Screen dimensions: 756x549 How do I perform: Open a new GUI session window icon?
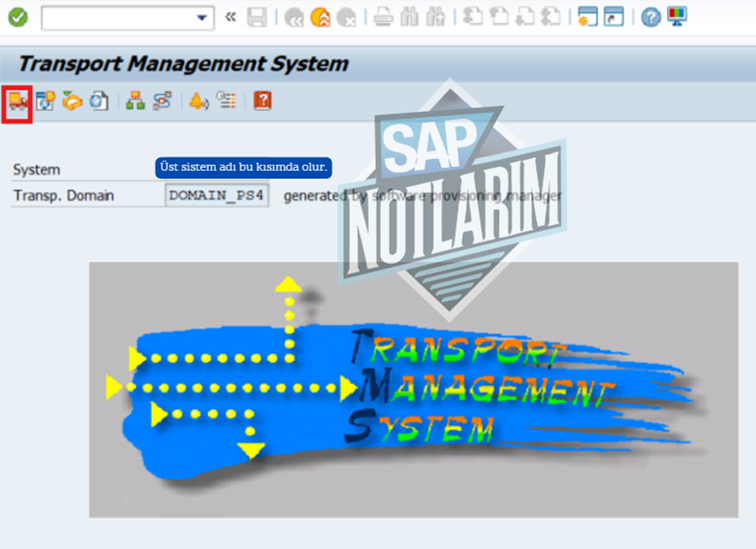(x=587, y=17)
